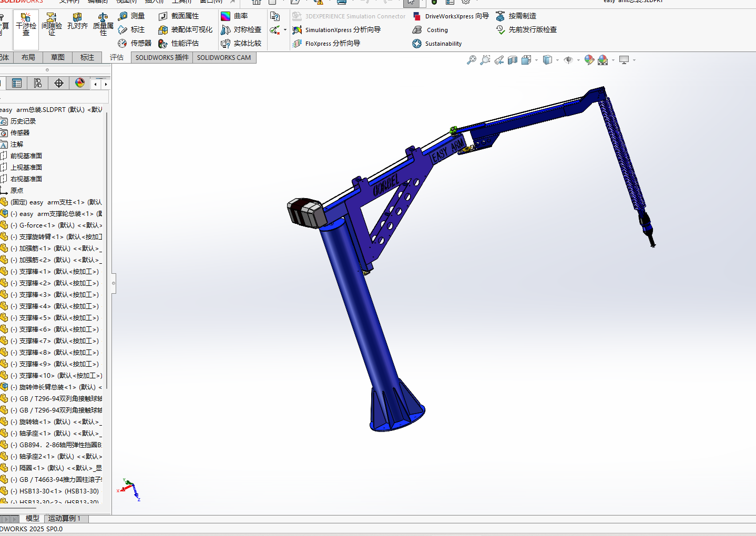This screenshot has width=756, height=536.
Task: Select the Measure (测量) tool
Action: pos(131,16)
